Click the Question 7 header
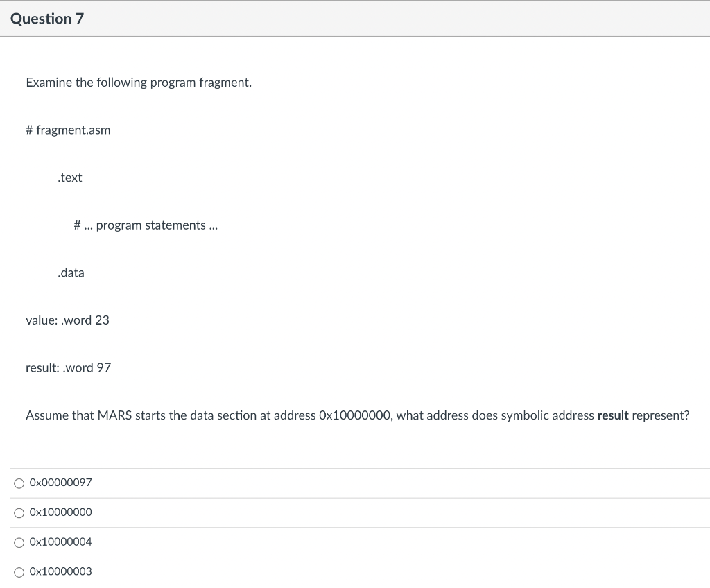The height and width of the screenshot is (588, 710). point(47,19)
